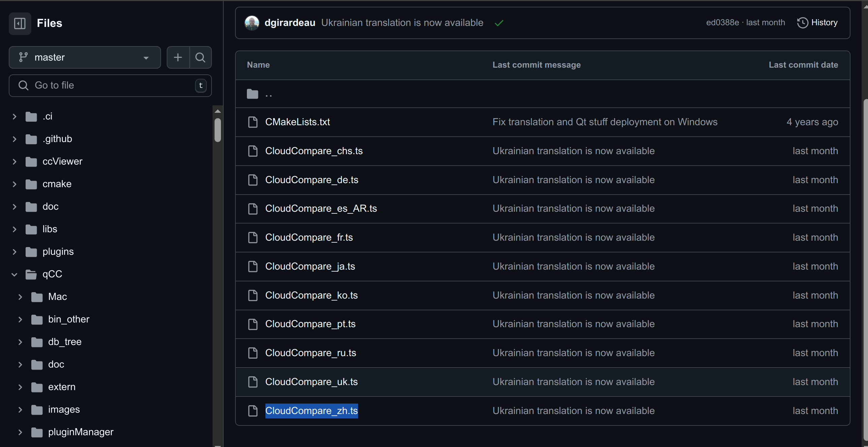Expand the Mac folder chevron
The width and height of the screenshot is (868, 447).
tap(20, 297)
